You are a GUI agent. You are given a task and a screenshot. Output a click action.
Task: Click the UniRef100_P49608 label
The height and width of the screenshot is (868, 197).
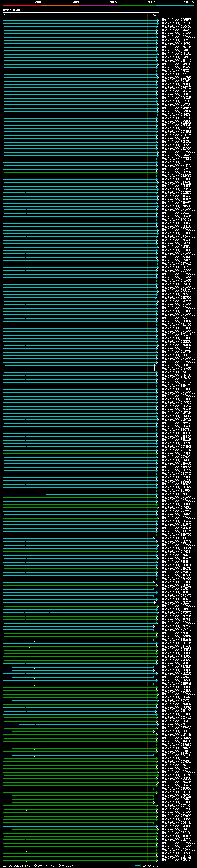177,67
